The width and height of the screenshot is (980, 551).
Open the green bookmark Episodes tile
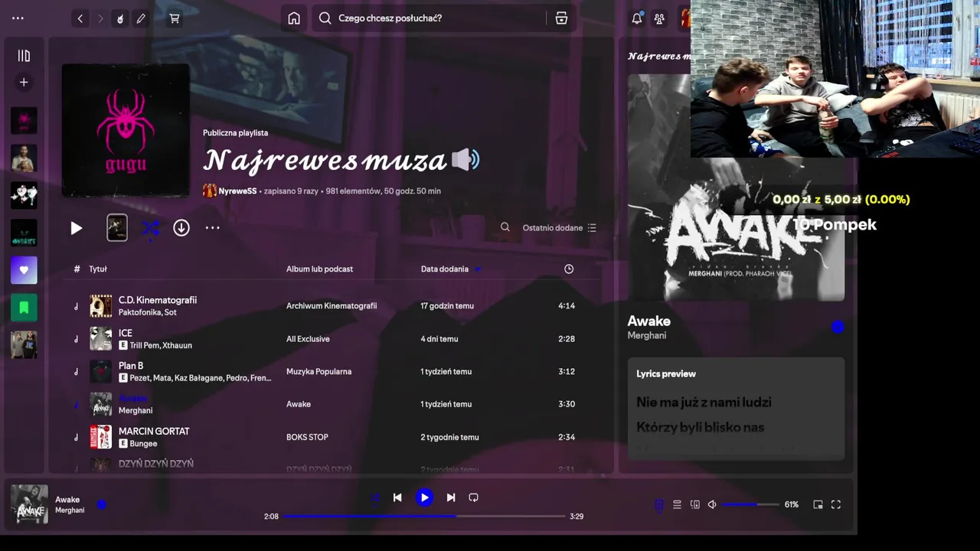coord(24,308)
